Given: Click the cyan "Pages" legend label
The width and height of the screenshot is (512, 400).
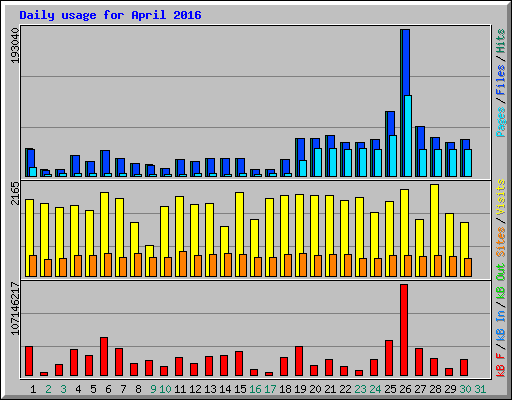Looking at the screenshot, I should (501, 122).
